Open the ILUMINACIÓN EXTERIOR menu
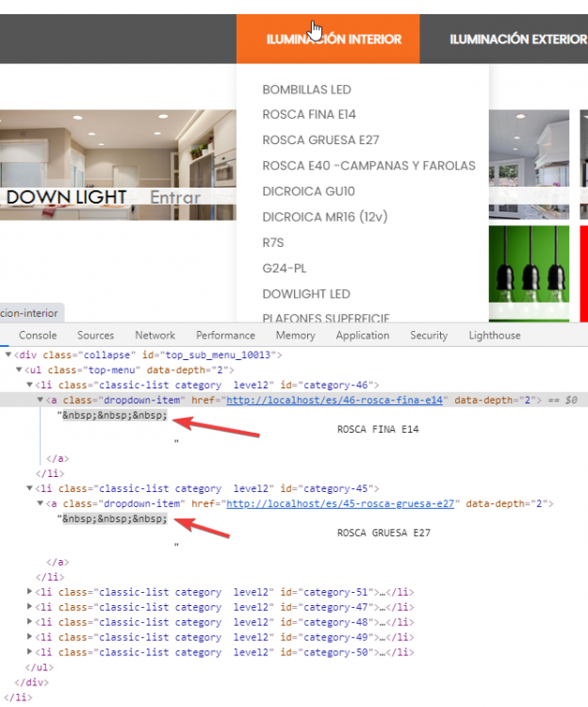The width and height of the screenshot is (588, 707). (x=518, y=40)
